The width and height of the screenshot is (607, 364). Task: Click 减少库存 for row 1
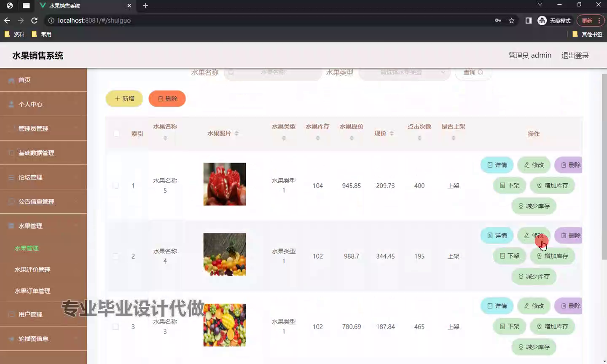(x=534, y=206)
